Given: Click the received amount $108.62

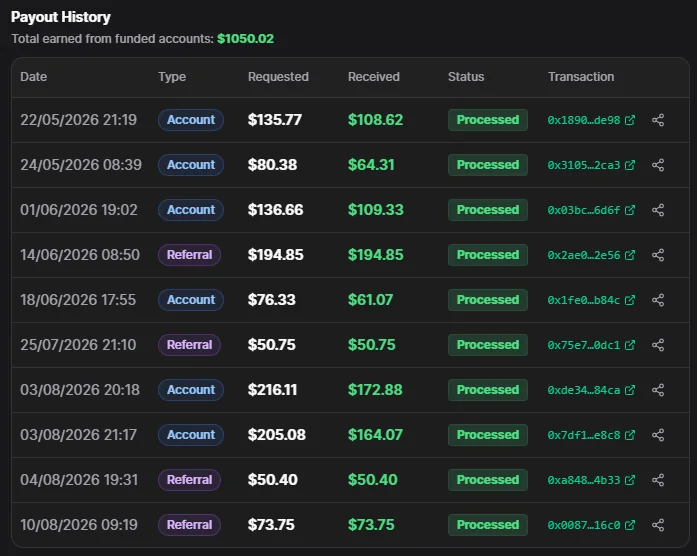Looking at the screenshot, I should [375, 120].
